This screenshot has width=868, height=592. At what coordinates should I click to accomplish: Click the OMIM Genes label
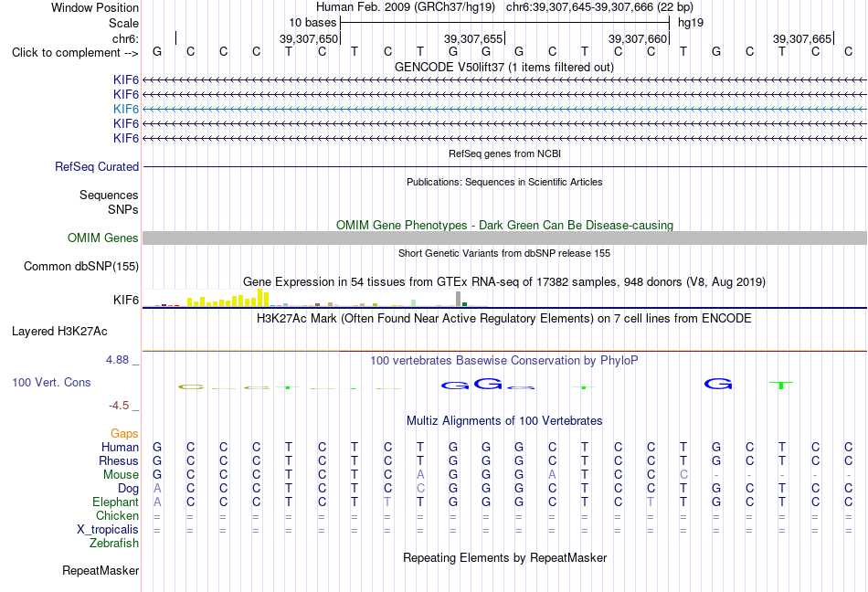pyautogui.click(x=102, y=238)
